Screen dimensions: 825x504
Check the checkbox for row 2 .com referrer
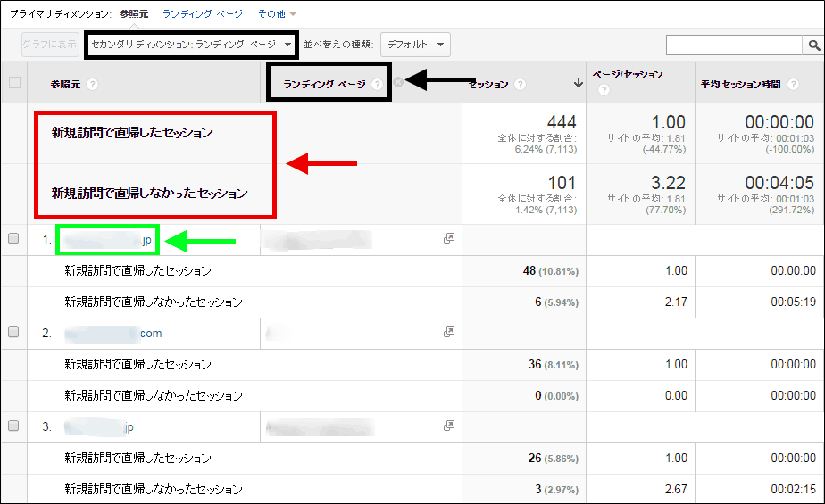(x=13, y=333)
